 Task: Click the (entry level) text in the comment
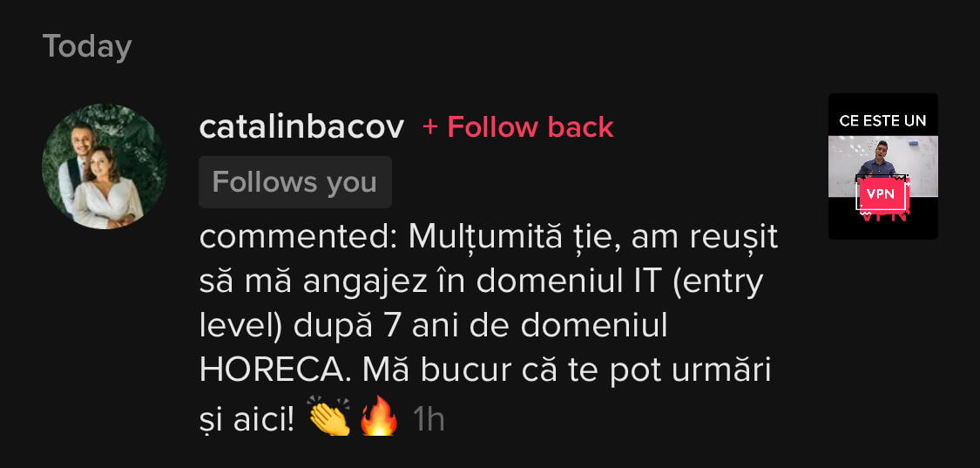click(481, 304)
